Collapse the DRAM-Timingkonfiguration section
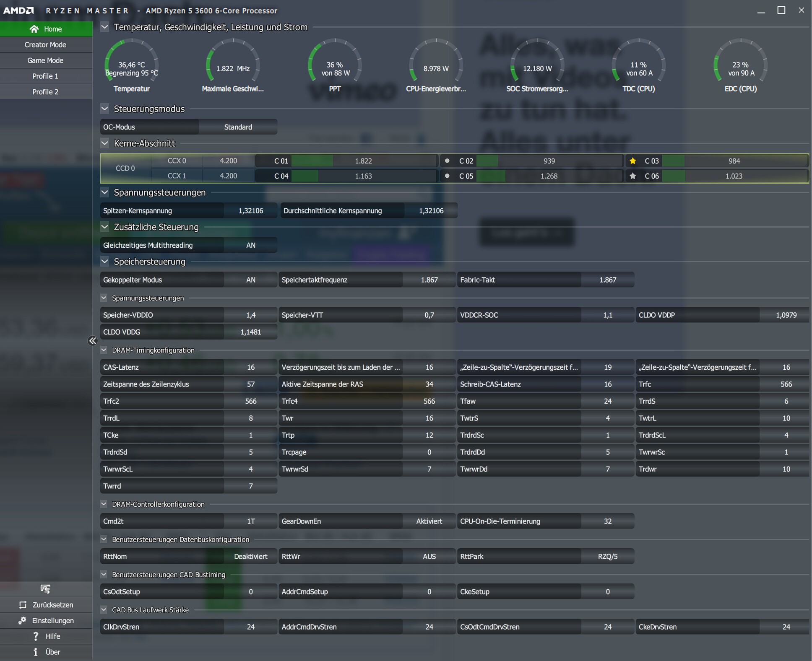The width and height of the screenshot is (812, 661). (104, 350)
